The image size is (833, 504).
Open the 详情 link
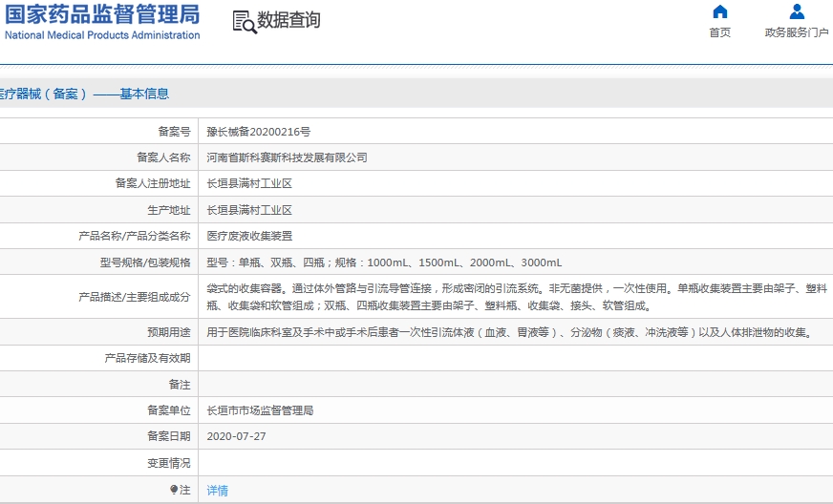[x=217, y=491]
